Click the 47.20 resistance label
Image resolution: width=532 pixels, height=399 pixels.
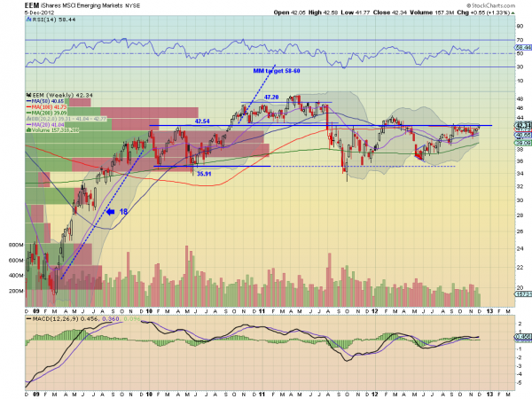tap(271, 98)
